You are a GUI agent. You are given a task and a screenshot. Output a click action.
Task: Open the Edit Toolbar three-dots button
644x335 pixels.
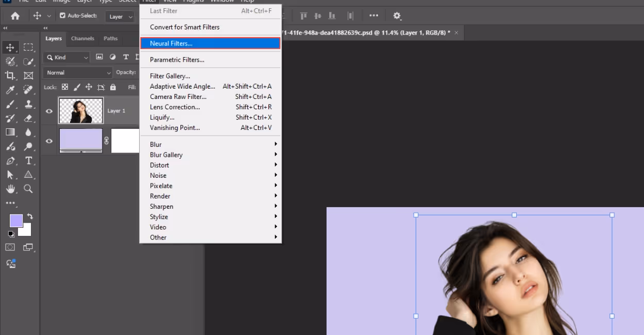(x=10, y=203)
